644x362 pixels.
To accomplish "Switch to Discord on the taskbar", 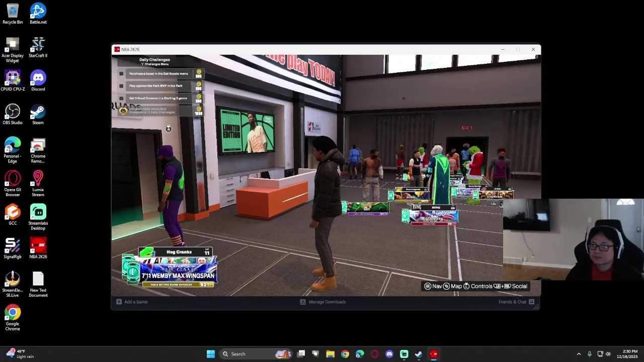I will point(389,354).
